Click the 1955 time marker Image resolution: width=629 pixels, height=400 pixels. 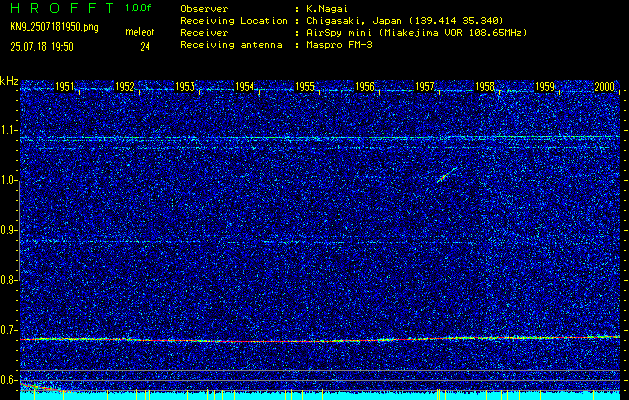click(304, 87)
